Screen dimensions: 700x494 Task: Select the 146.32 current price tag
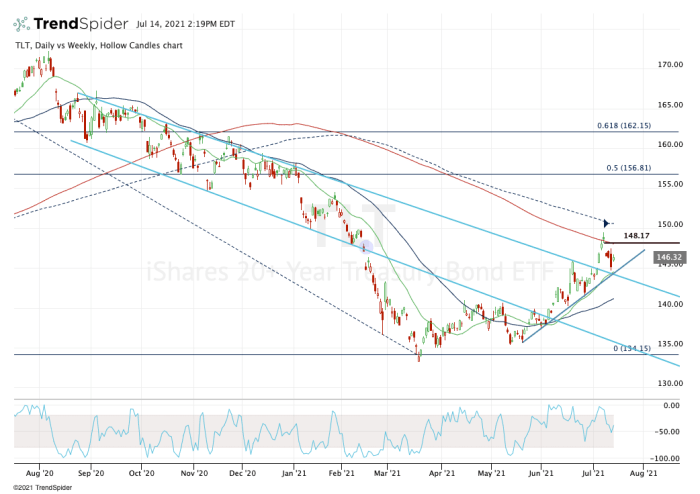coord(667,257)
